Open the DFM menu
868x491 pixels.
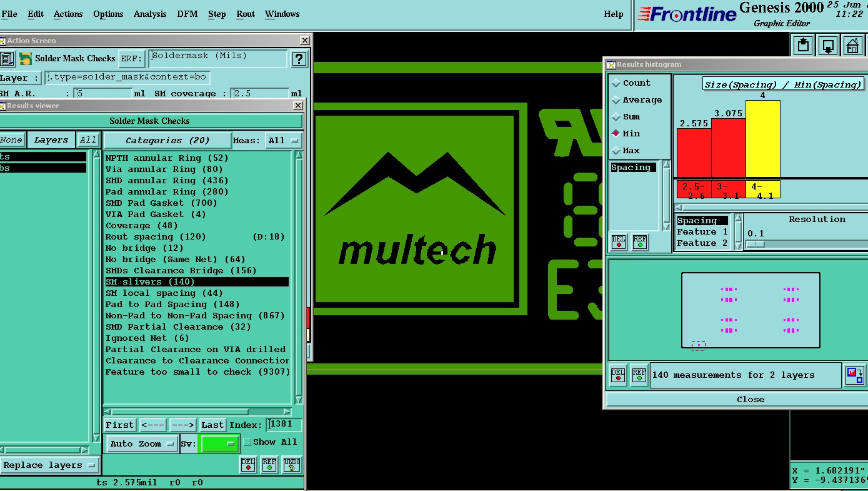[x=187, y=14]
